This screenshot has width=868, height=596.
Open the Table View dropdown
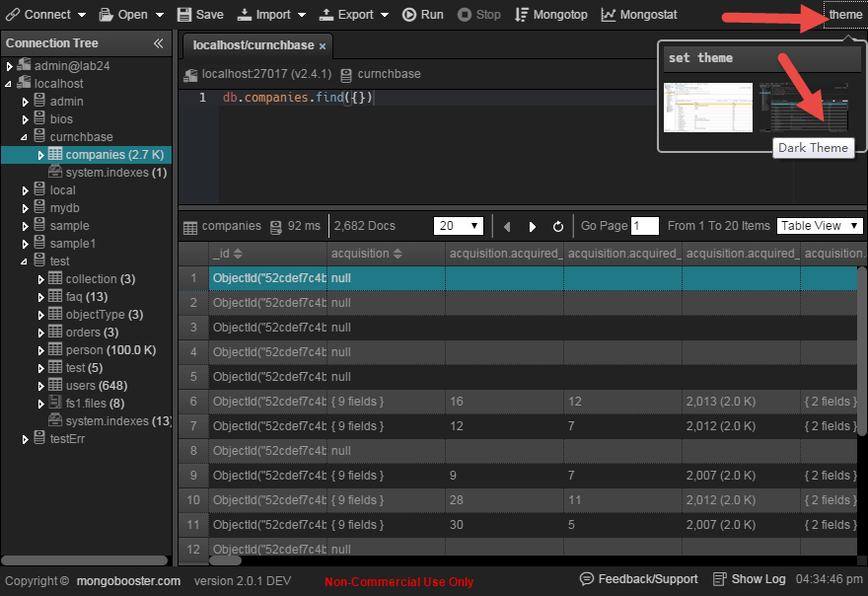click(820, 225)
